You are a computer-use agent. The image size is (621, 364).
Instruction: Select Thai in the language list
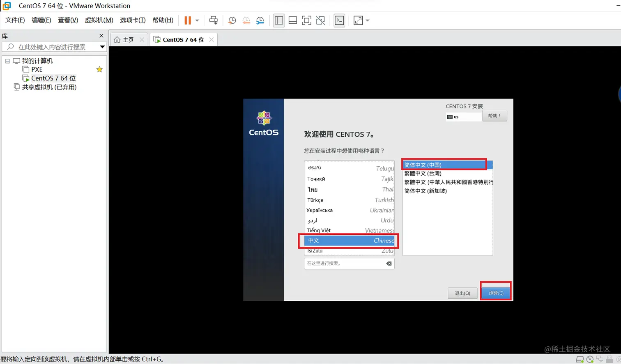[x=350, y=189]
